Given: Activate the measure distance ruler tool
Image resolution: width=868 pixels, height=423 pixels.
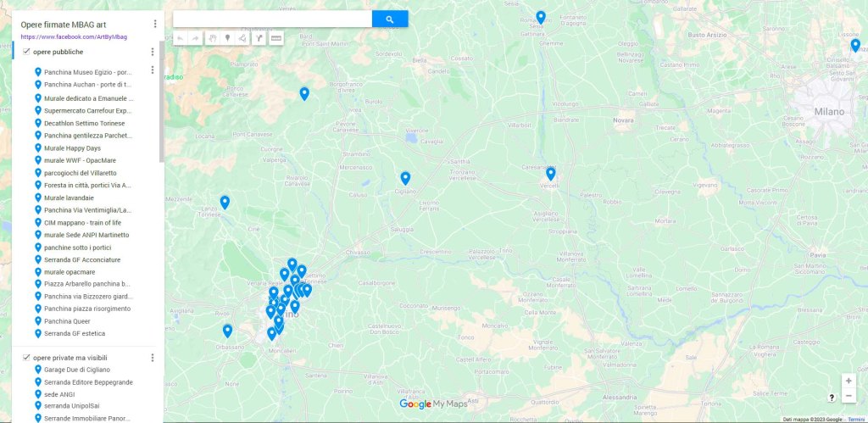Looking at the screenshot, I should tap(276, 38).
